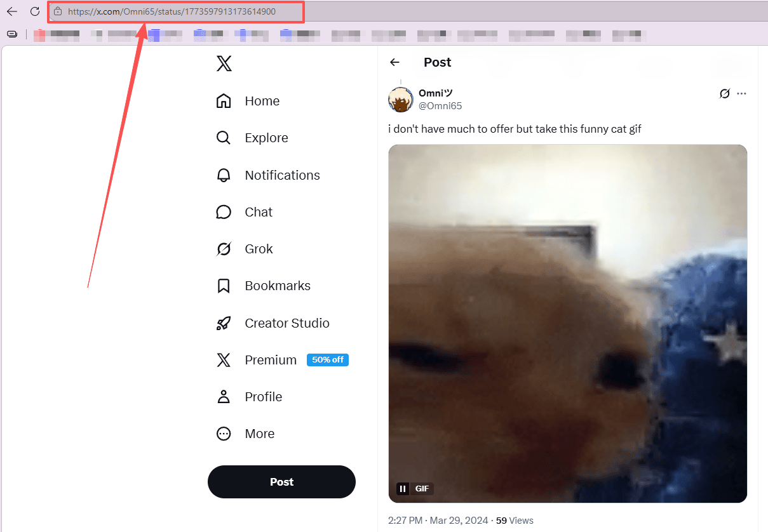Open the @Omni65 profile handle
The image size is (768, 532).
(x=440, y=106)
